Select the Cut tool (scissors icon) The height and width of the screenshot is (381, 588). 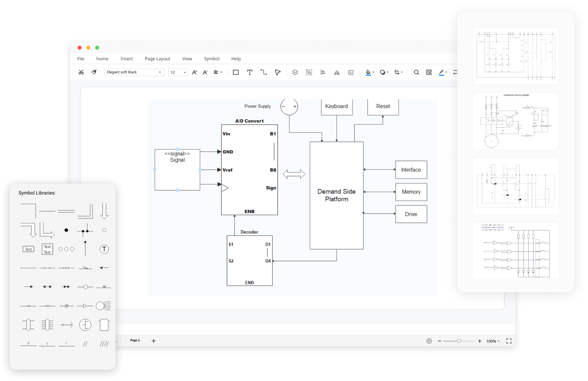click(x=81, y=72)
